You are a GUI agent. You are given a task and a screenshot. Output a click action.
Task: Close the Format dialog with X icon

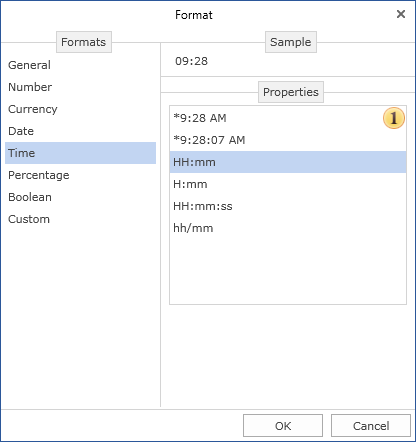(x=401, y=14)
